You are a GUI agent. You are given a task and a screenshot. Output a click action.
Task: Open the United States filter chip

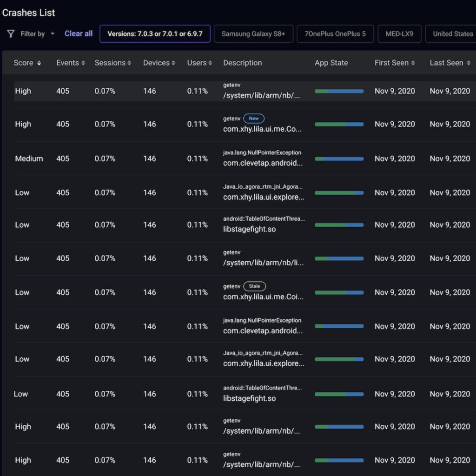[x=451, y=33]
